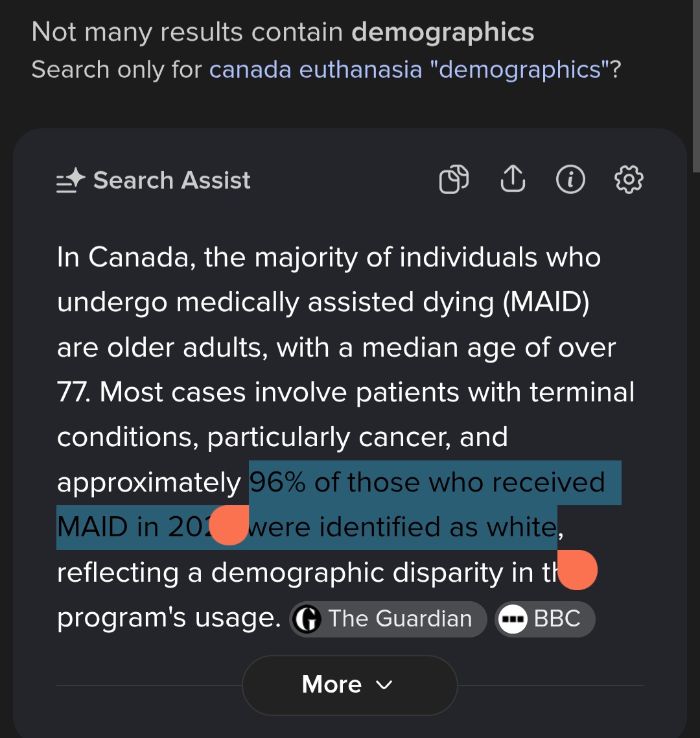Click The Guardian logo icon

click(307, 619)
